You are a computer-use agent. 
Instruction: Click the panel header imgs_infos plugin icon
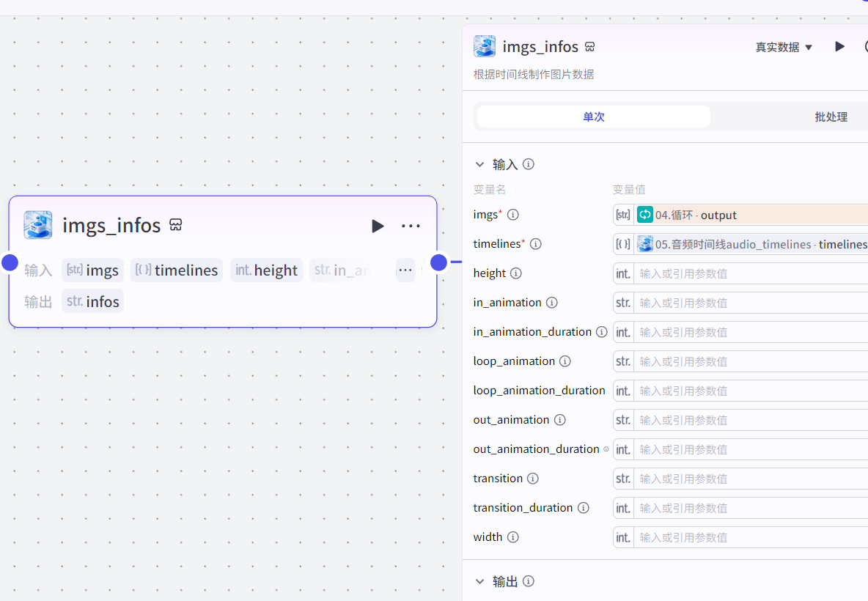coord(485,46)
